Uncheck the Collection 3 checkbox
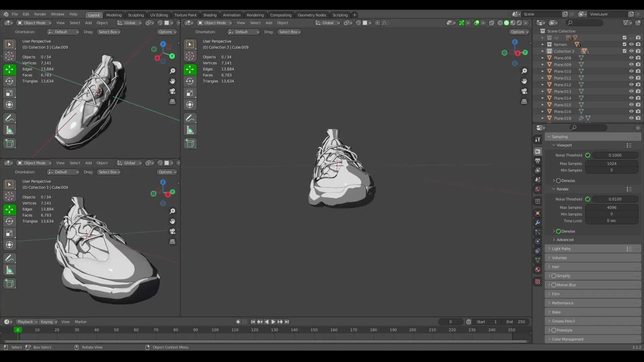Screen dimensions: 644x362 click(625, 51)
